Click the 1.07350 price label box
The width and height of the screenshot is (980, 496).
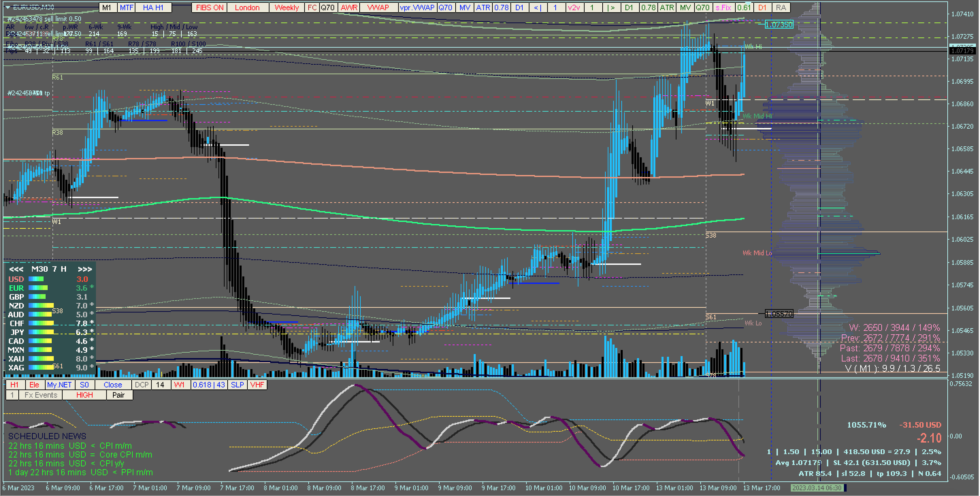[779, 25]
